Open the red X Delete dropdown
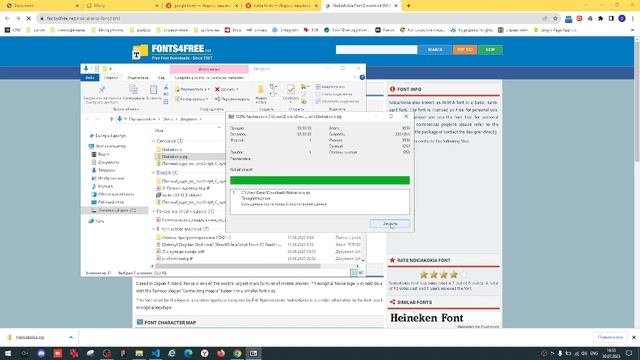The width and height of the screenshot is (640, 360). point(227,89)
